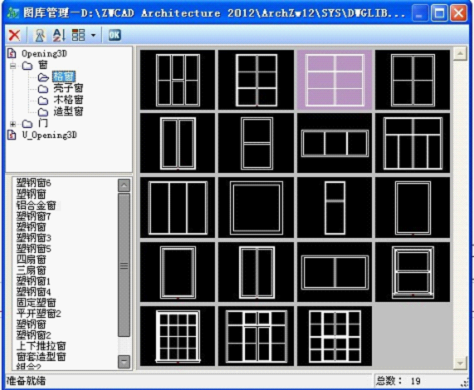The image size is (474, 390).
Task: Open the layout dropdown arrow in toolbar
Action: click(93, 35)
